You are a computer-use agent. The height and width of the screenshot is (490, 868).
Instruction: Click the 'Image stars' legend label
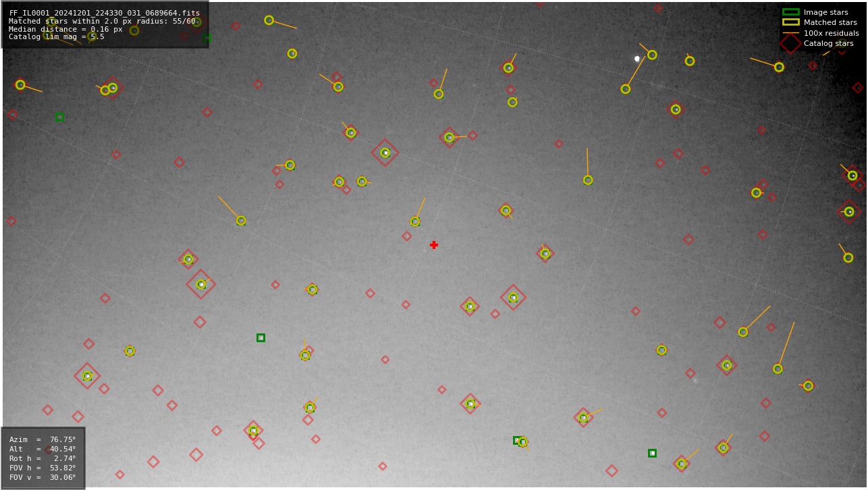825,12
